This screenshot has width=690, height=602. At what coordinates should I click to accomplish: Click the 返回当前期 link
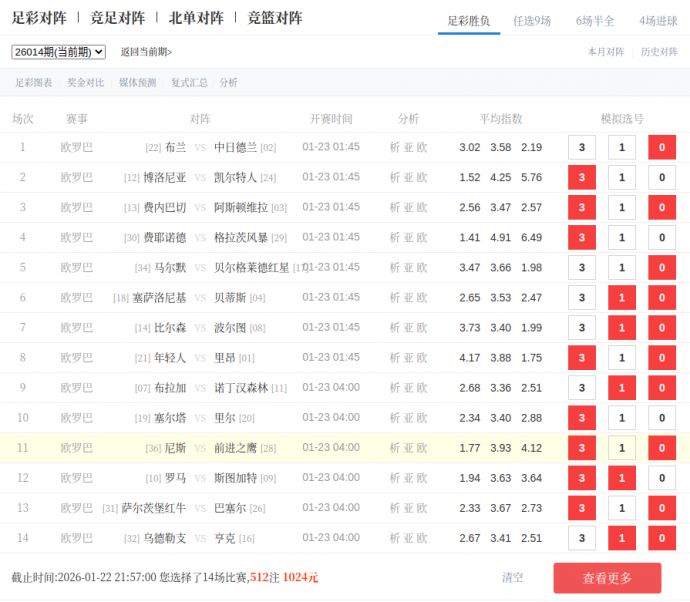[x=146, y=52]
